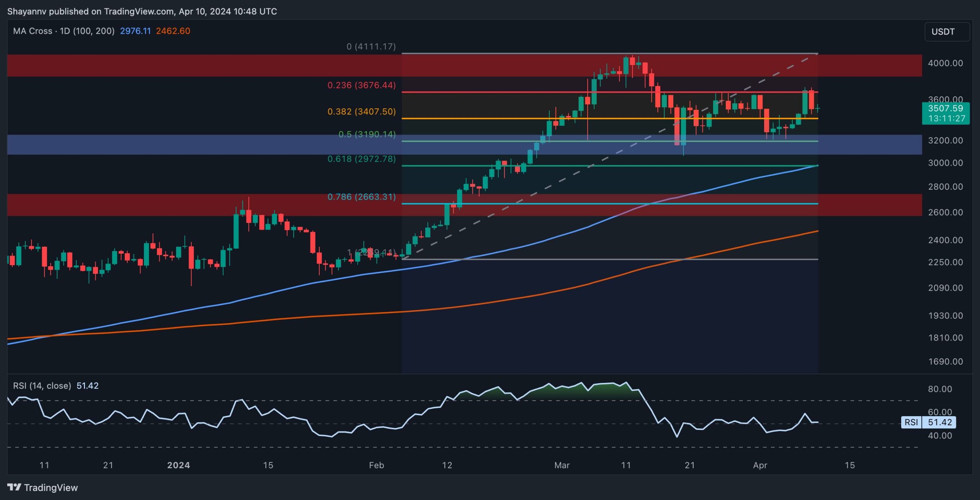Select the 0.786 (2663.31) Fibonacci label
The width and height of the screenshot is (980, 500).
click(x=361, y=197)
